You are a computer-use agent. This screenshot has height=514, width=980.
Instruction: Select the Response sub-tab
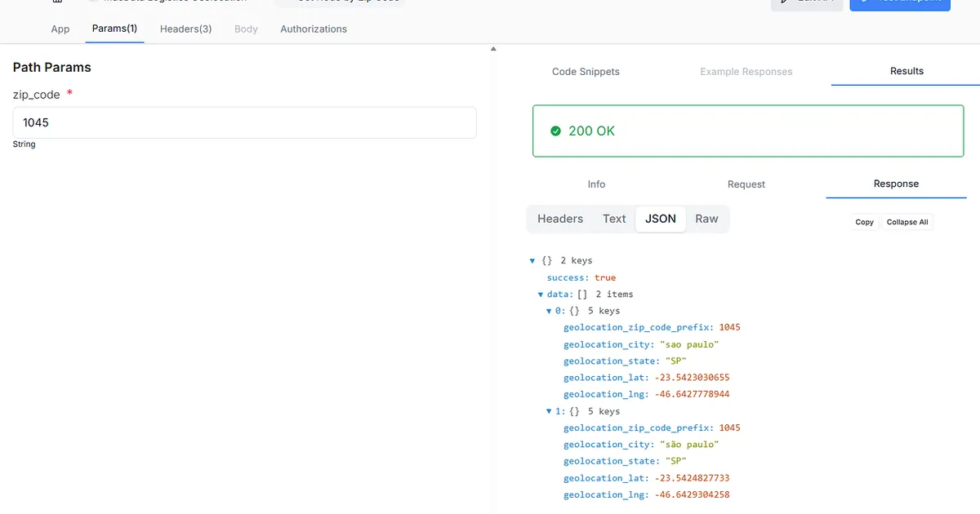pos(896,184)
